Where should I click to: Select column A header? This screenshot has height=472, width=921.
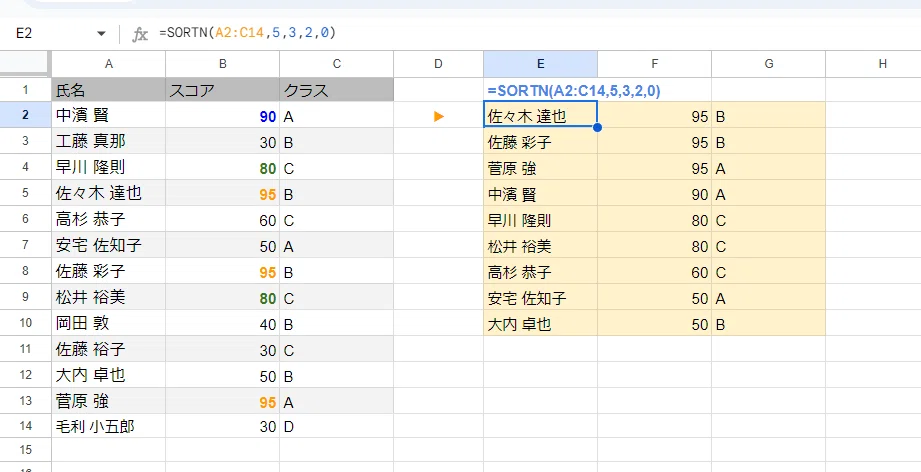click(x=109, y=64)
